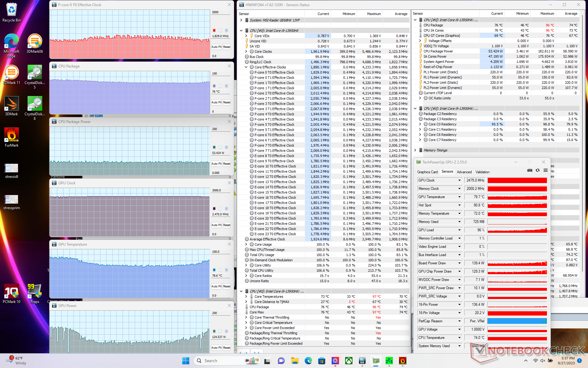588x368 pixels.
Task: Collapse the Core Effective Clocks tree
Action: (x=246, y=67)
